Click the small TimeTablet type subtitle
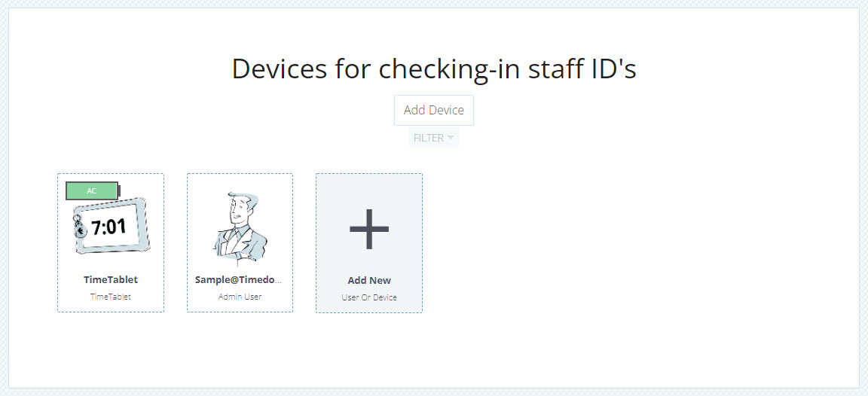868x396 pixels. point(111,297)
